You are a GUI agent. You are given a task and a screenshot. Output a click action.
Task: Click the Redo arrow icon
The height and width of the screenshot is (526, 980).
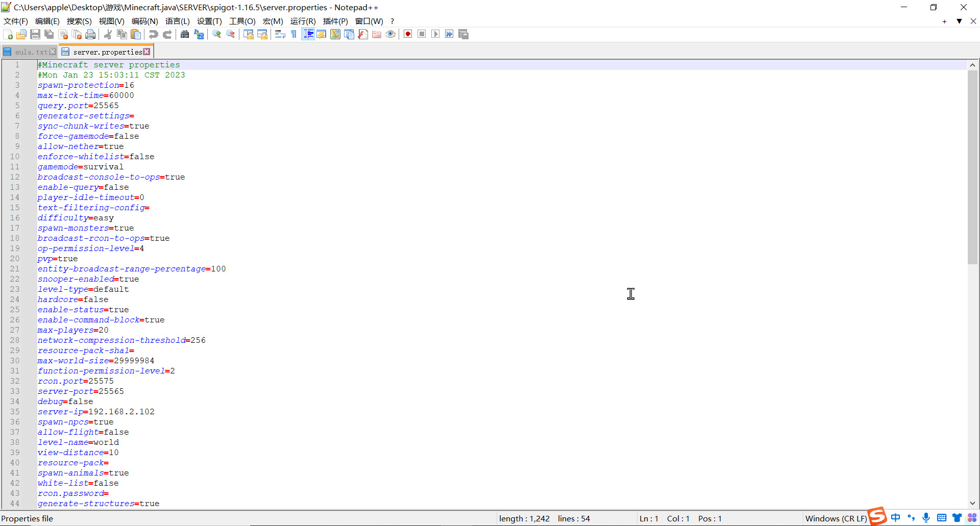pyautogui.click(x=167, y=34)
